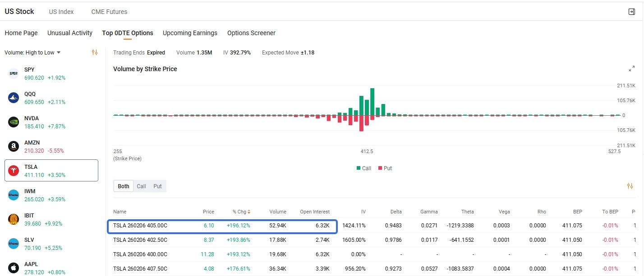
Task: Open the TSLA 260206 407.50C contract
Action: point(140,269)
